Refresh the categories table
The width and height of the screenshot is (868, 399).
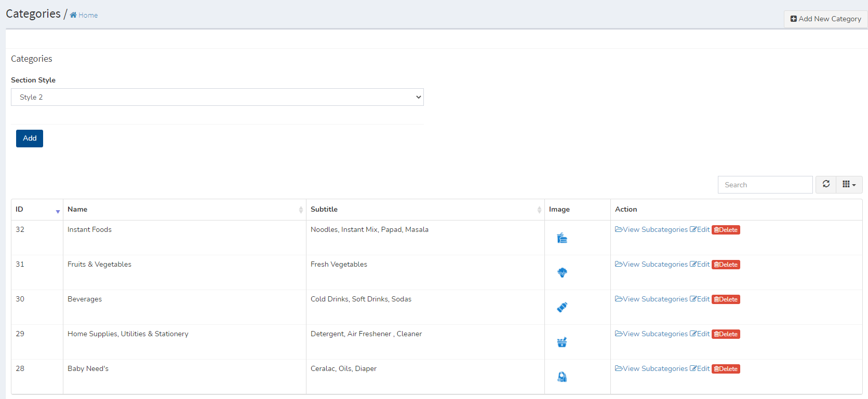pyautogui.click(x=826, y=184)
